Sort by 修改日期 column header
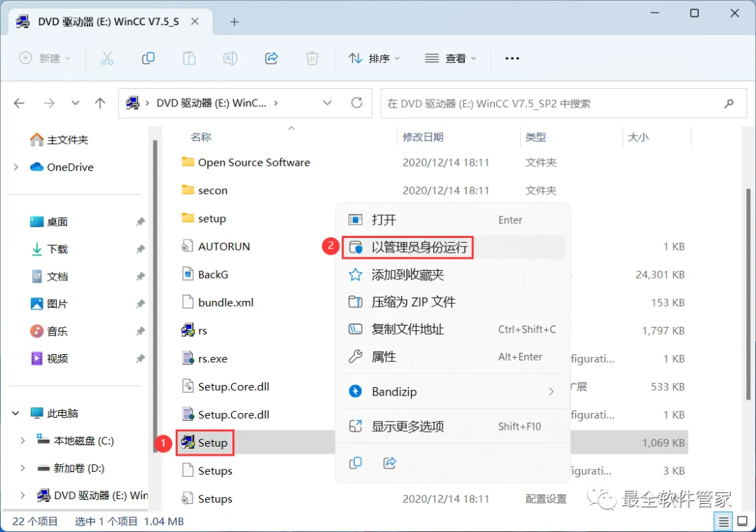Viewport: 756px width, 532px height. click(x=423, y=137)
